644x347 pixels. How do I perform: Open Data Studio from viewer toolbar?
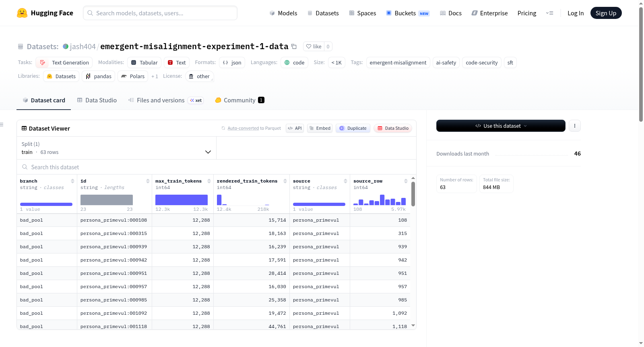[393, 128]
